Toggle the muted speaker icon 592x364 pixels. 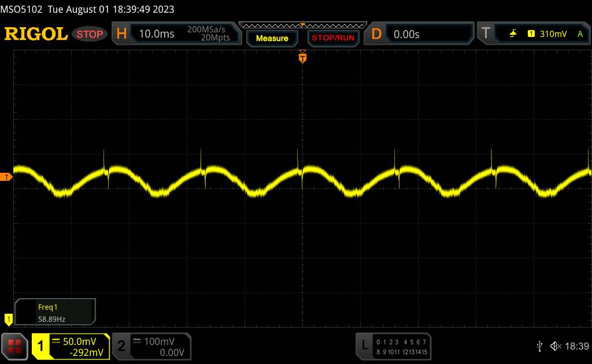tap(556, 346)
